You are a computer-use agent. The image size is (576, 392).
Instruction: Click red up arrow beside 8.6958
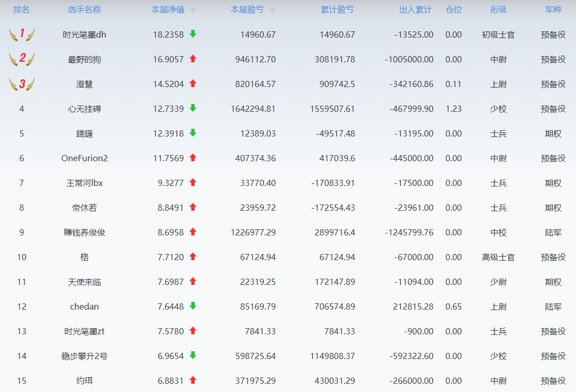[x=193, y=232]
